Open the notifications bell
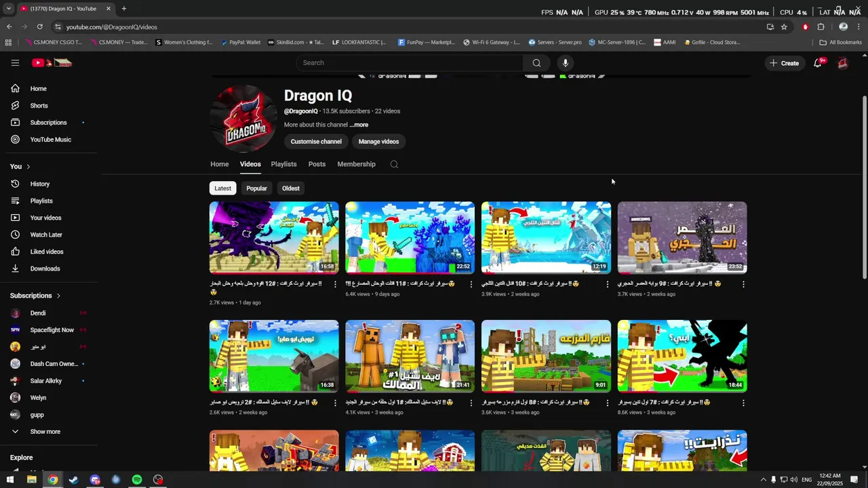Viewport: 868px width, 488px height. (x=818, y=63)
